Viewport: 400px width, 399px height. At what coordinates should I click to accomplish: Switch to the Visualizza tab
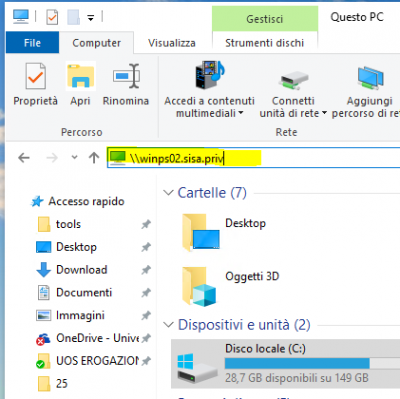(x=172, y=43)
